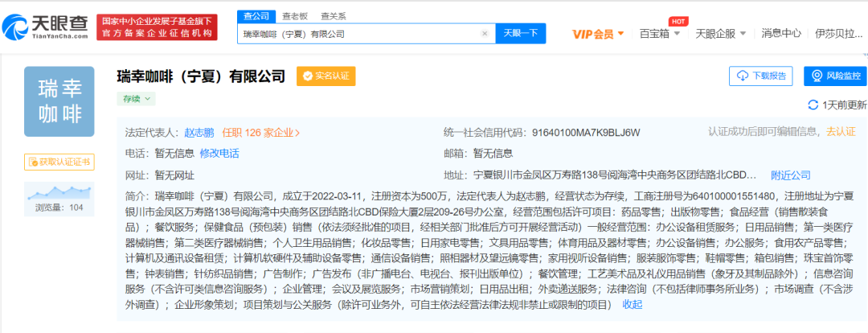Click the 国家中小企业发展子基金旗下 red banner
Image resolution: width=868 pixels, height=333 pixels.
(157, 27)
